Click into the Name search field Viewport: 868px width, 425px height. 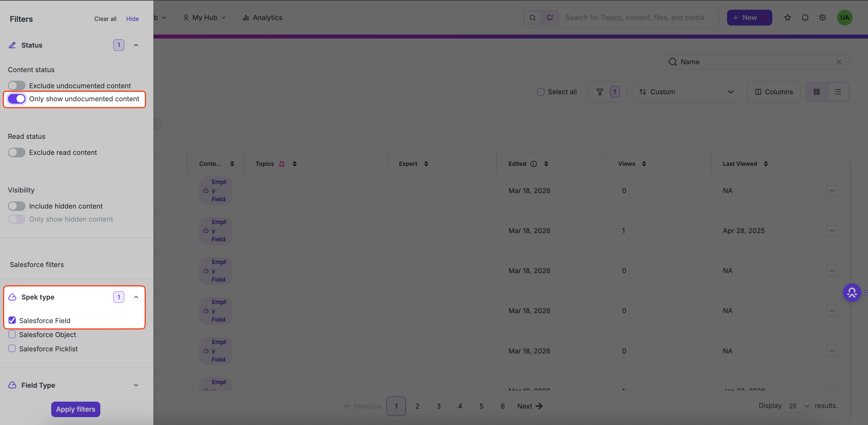pos(756,62)
